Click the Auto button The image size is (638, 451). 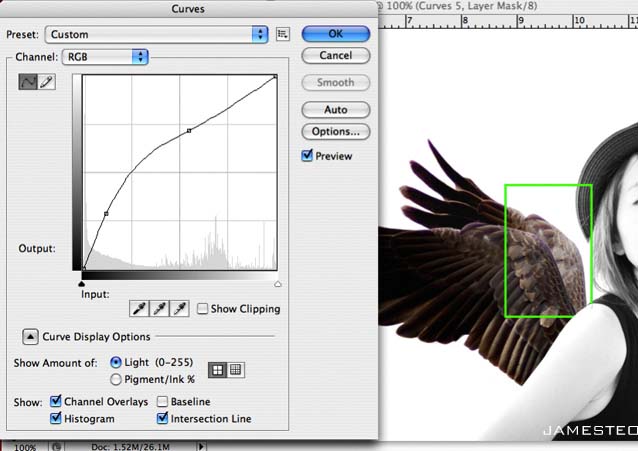(336, 109)
